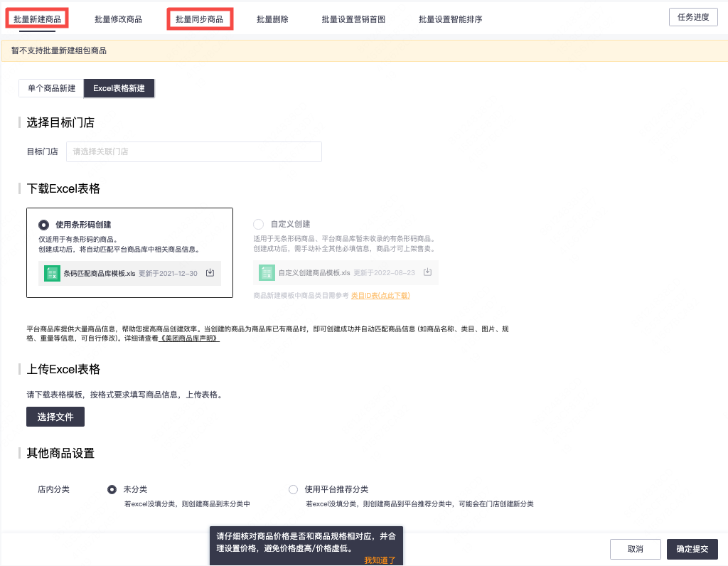728x566 pixels.
Task: Open 批量设置营销首图 tab
Action: tap(353, 19)
